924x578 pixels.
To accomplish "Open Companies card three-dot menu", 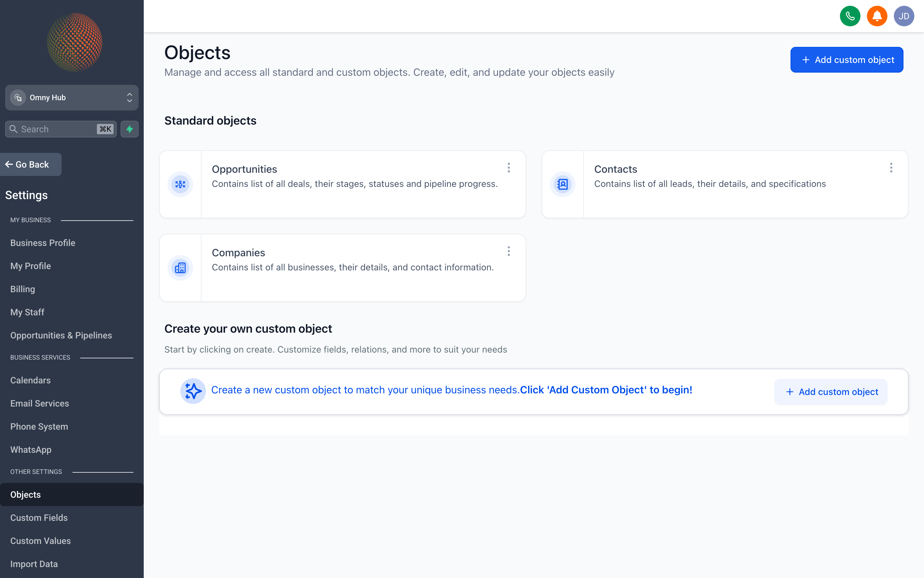I will click(509, 251).
